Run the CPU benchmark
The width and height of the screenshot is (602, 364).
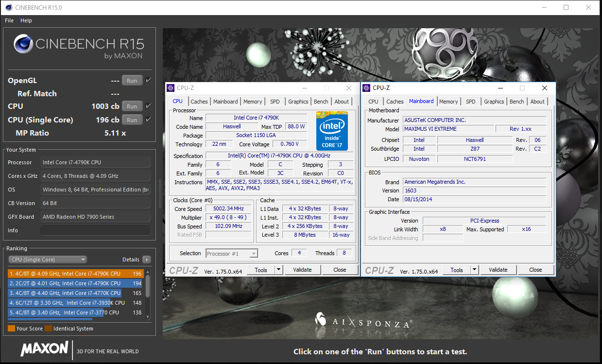(x=132, y=106)
